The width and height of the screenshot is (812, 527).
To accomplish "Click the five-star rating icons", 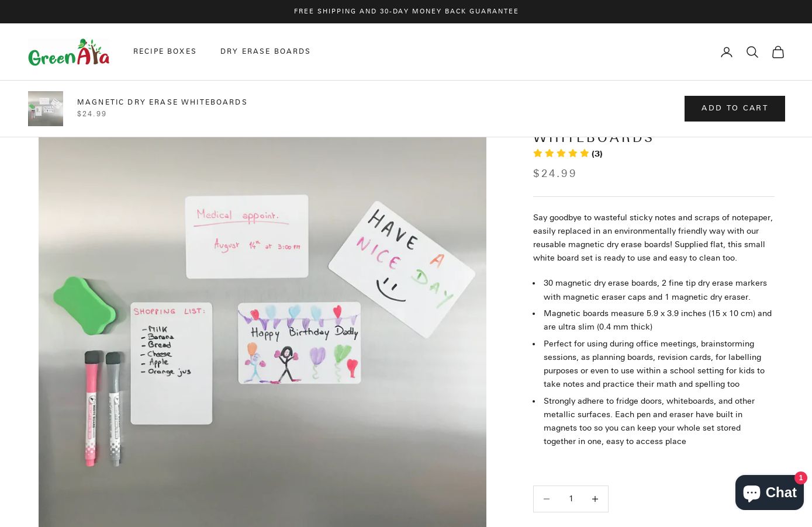I will click(x=561, y=154).
